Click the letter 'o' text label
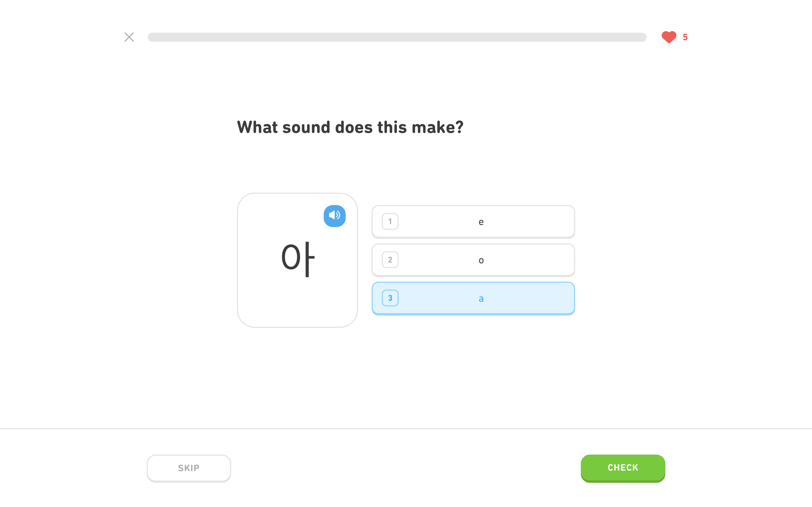The image size is (812, 507). click(x=481, y=261)
